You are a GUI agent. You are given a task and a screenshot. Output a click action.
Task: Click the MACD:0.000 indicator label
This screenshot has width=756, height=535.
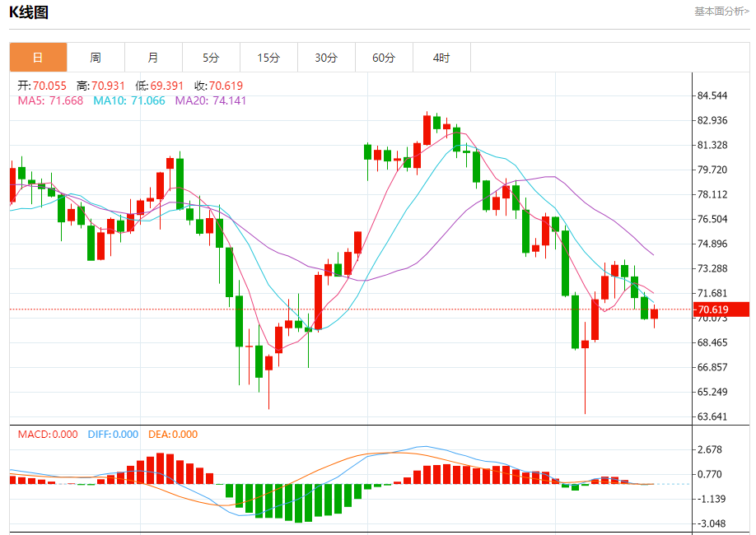click(x=48, y=435)
